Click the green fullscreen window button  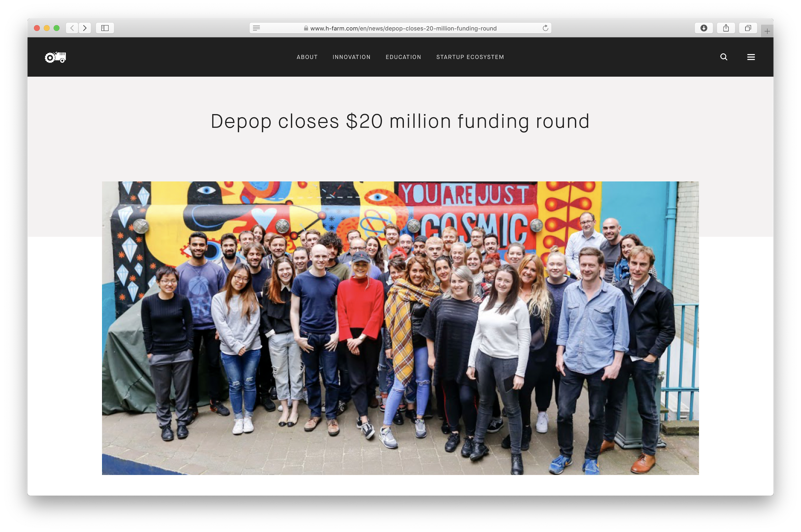coord(57,28)
